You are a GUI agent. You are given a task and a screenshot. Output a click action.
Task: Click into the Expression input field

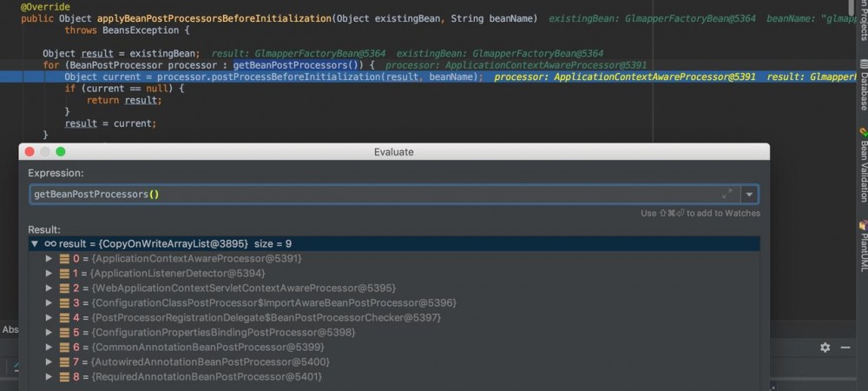tap(373, 195)
